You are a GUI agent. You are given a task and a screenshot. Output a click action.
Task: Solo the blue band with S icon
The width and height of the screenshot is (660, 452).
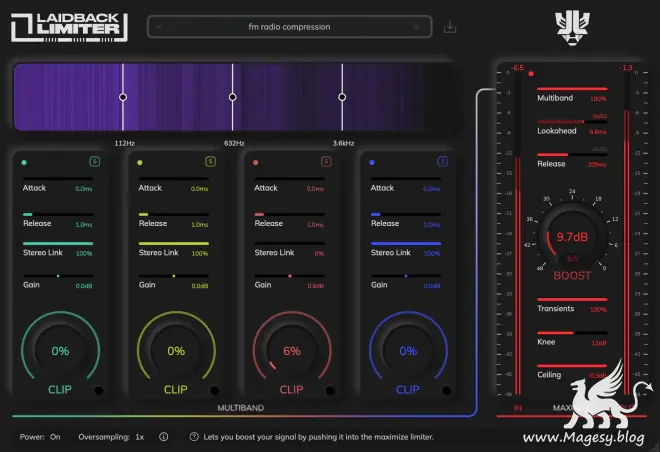point(442,162)
